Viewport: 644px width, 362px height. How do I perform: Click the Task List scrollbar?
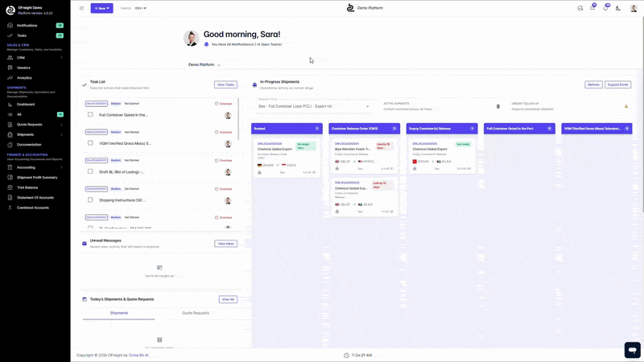pyautogui.click(x=238, y=121)
